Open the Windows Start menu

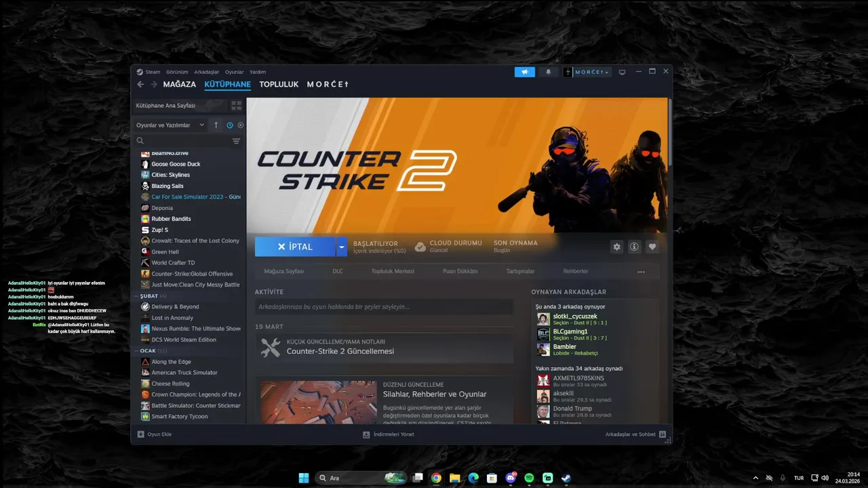click(x=304, y=478)
